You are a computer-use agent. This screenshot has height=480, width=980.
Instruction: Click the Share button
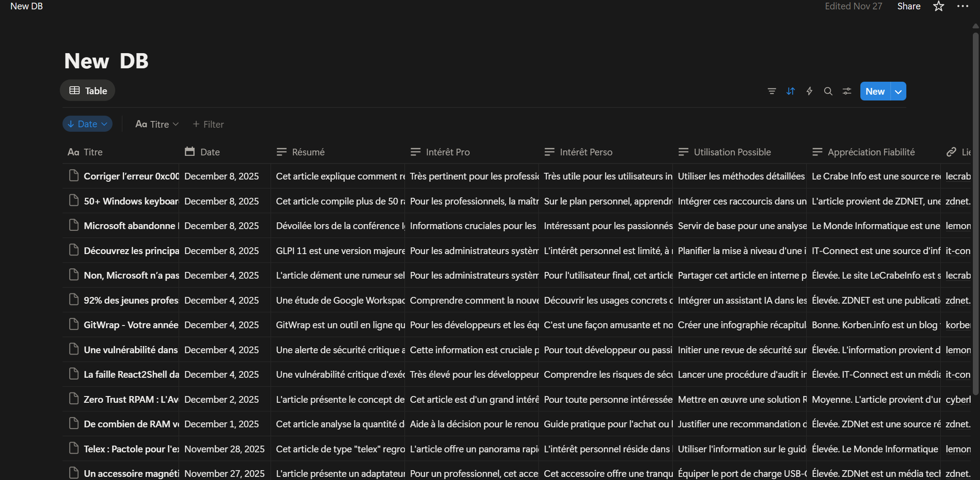(909, 6)
